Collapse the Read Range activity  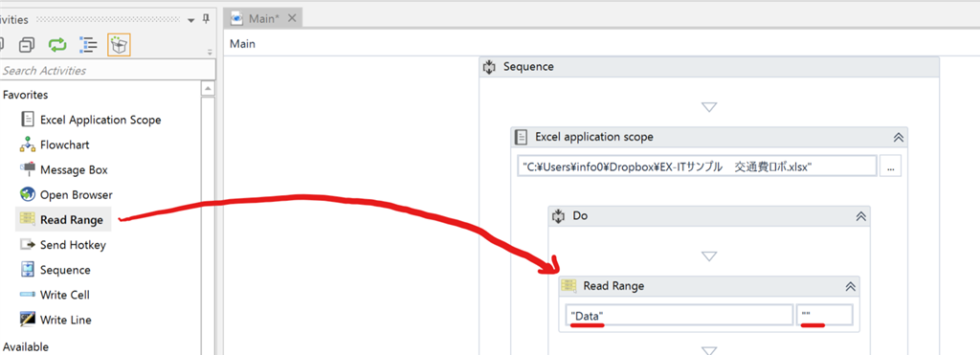(850, 286)
